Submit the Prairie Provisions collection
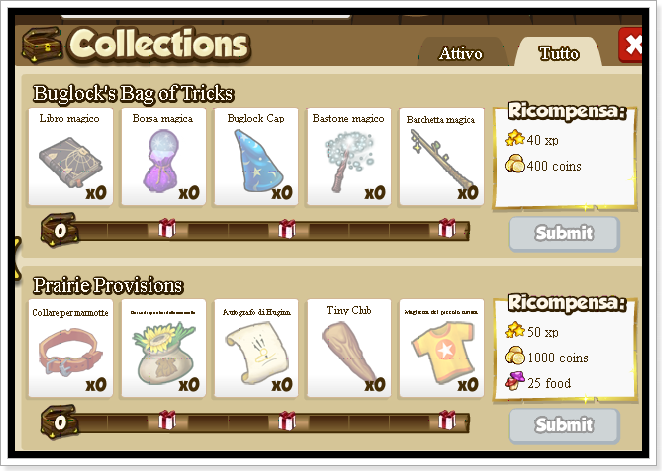This screenshot has width=662, height=471. tap(564, 425)
